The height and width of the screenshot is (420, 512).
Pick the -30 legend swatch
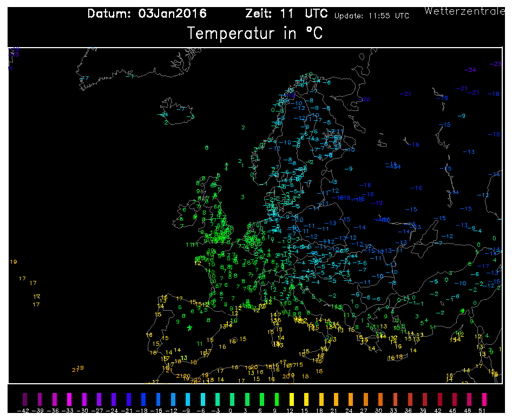click(84, 399)
